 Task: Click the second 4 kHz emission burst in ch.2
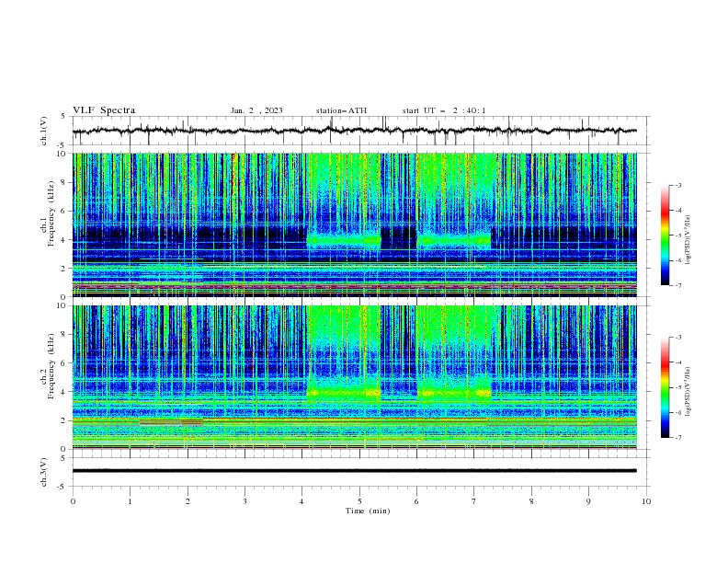pyautogui.click(x=454, y=393)
